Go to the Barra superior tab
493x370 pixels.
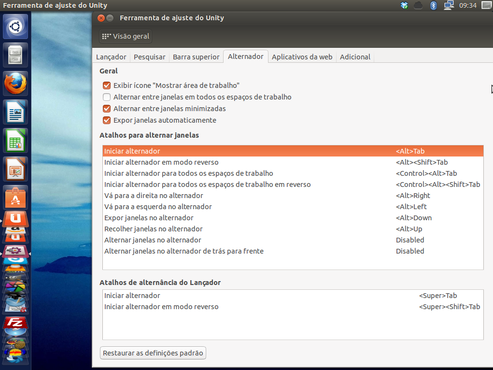196,57
